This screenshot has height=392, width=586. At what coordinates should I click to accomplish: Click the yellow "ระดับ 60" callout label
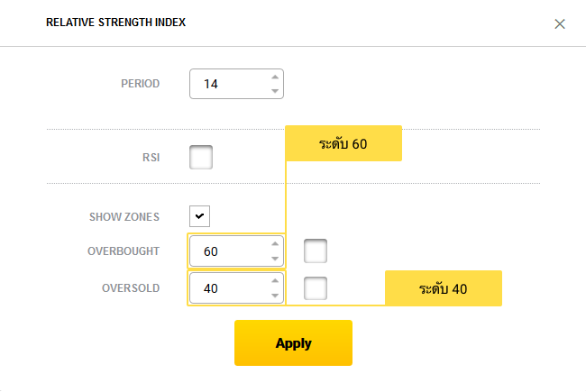tap(343, 143)
